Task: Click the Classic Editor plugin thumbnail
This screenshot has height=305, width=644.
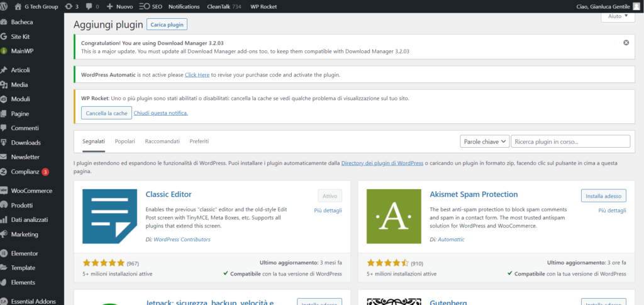Action: click(109, 216)
